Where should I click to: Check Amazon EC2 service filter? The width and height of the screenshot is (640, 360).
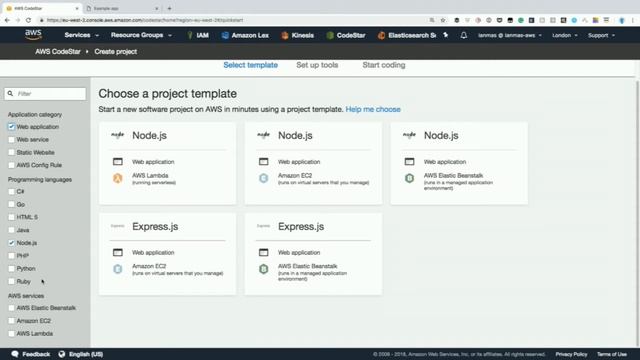point(11,321)
